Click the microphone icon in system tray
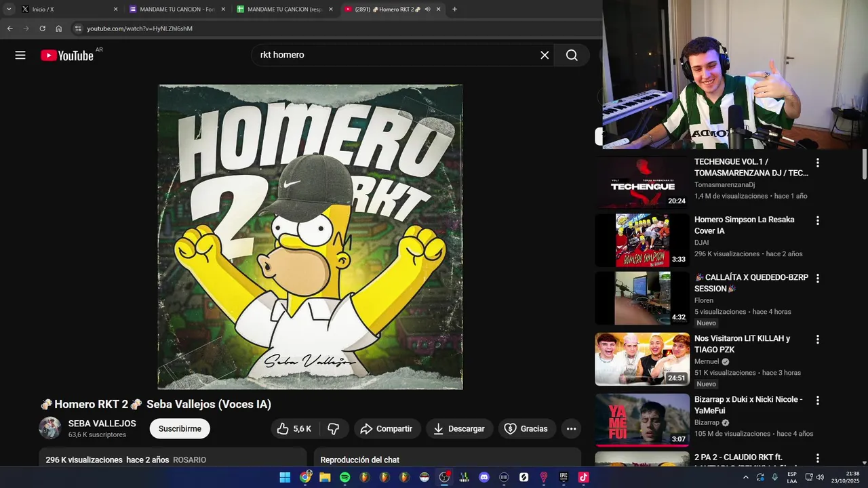This screenshot has width=868, height=488. (x=774, y=477)
